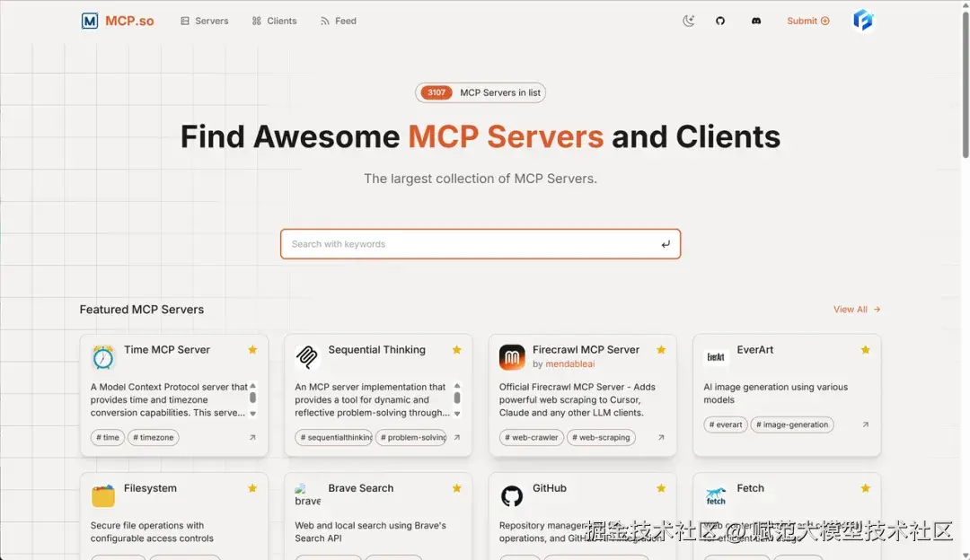
Task: Select the # problem-solving tag
Action: (x=411, y=438)
